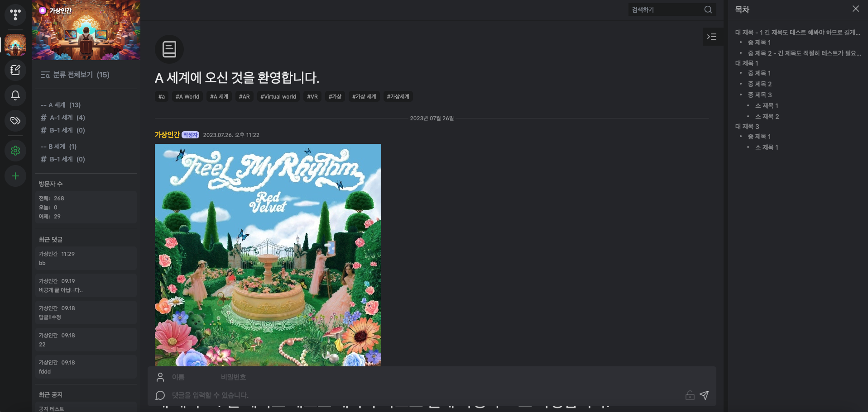Select the A 세계 (13) category
Screen dimensions: 868x412
[61, 105]
